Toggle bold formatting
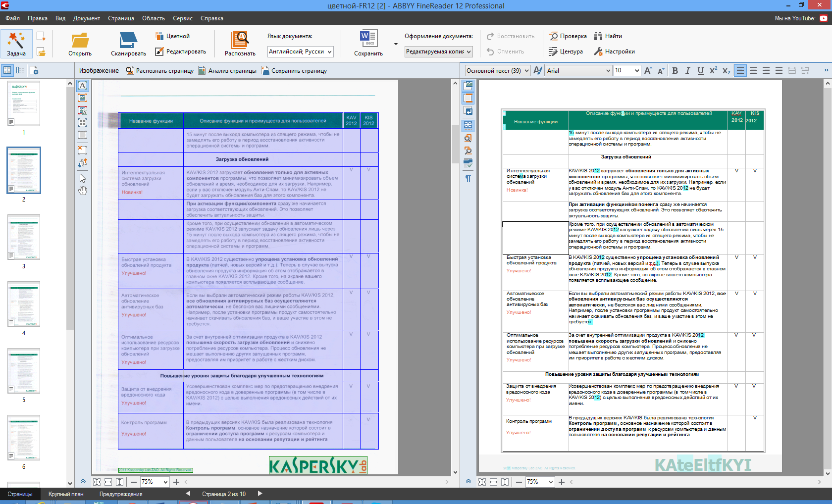Image resolution: width=832 pixels, height=504 pixels. click(675, 70)
